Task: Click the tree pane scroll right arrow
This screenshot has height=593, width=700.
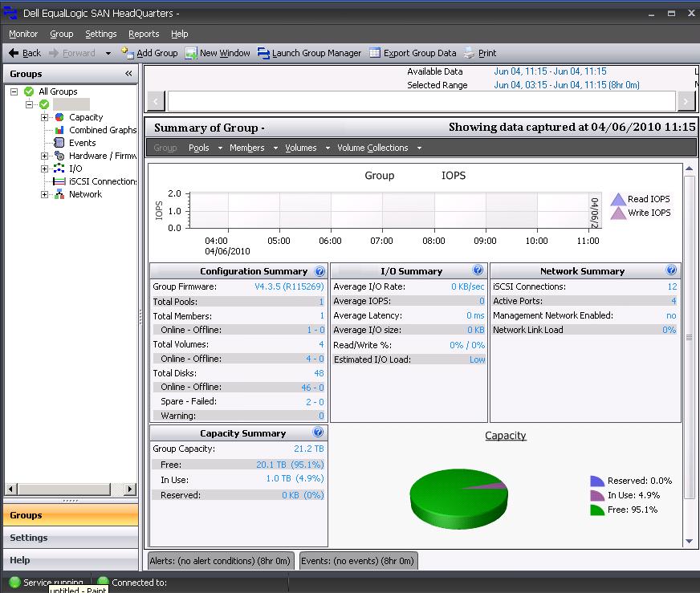Action: pyautogui.click(x=129, y=489)
